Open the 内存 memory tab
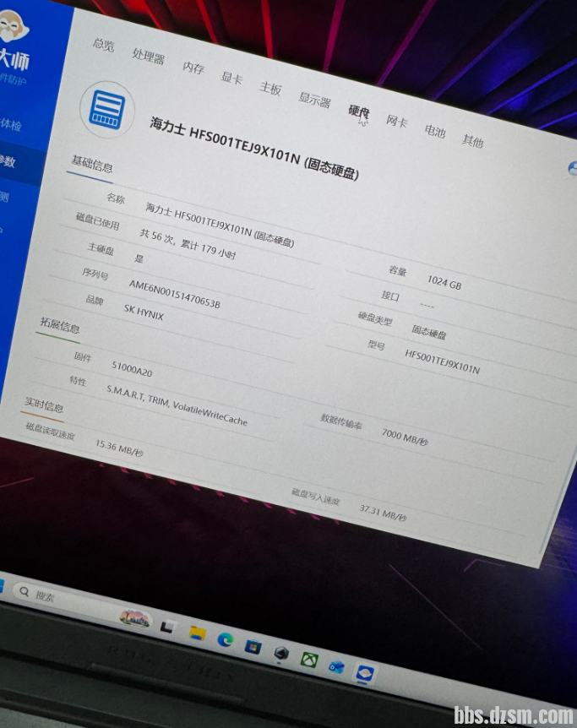 (193, 68)
